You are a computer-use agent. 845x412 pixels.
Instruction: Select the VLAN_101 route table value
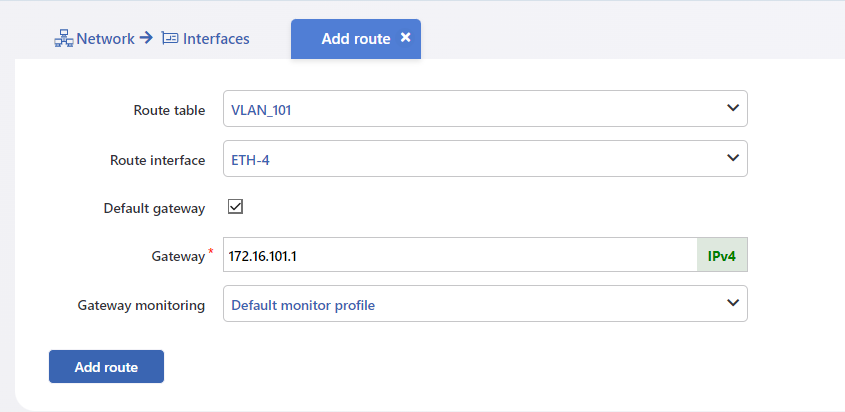click(261, 111)
